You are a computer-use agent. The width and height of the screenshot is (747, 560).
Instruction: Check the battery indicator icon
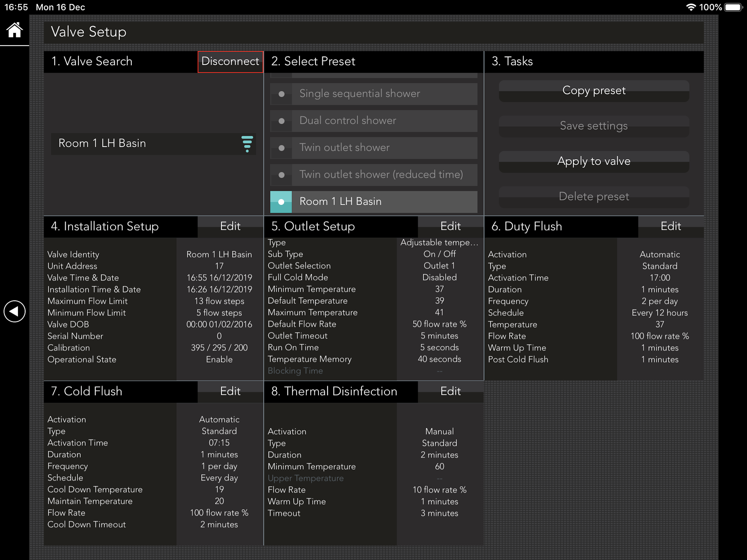(733, 7)
